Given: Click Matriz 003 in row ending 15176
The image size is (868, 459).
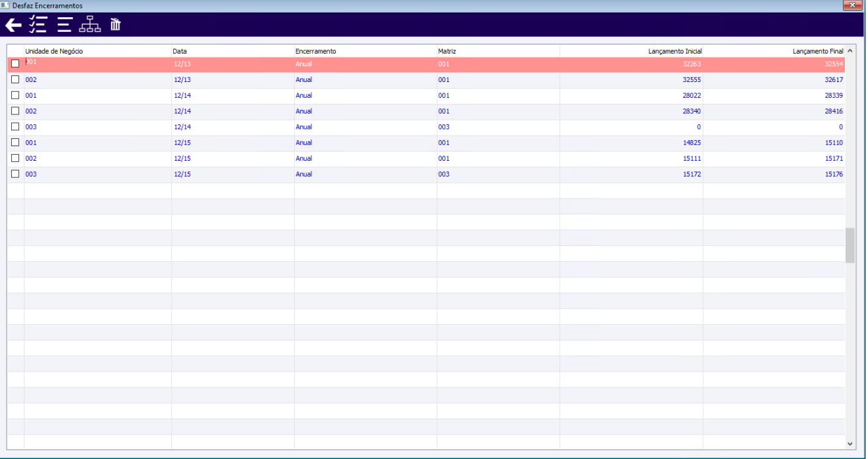Looking at the screenshot, I should point(498,175).
